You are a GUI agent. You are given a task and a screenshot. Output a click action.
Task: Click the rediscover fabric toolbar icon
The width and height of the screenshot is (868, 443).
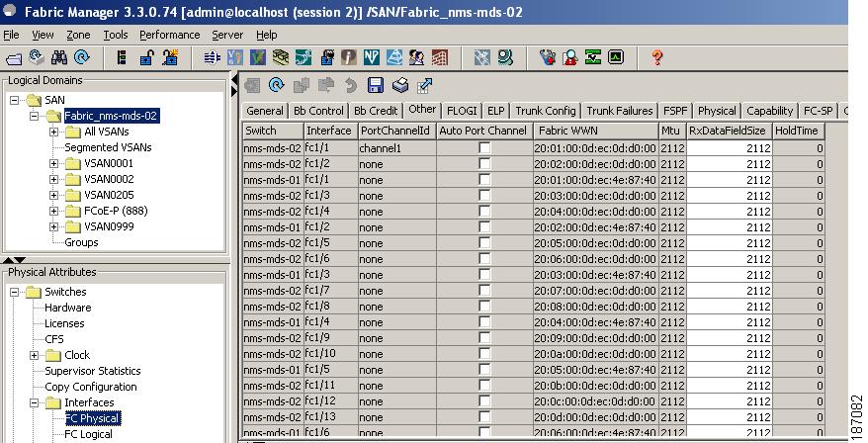click(36, 57)
